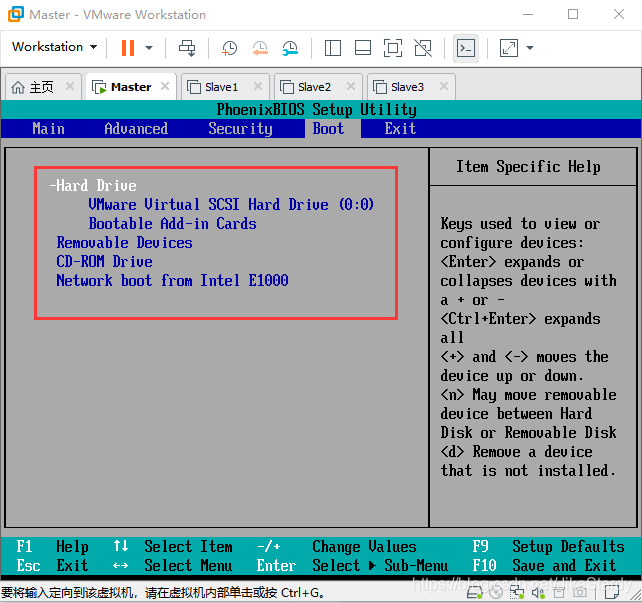
Task: Maximize the VMware Workstation window
Action: coord(573,14)
